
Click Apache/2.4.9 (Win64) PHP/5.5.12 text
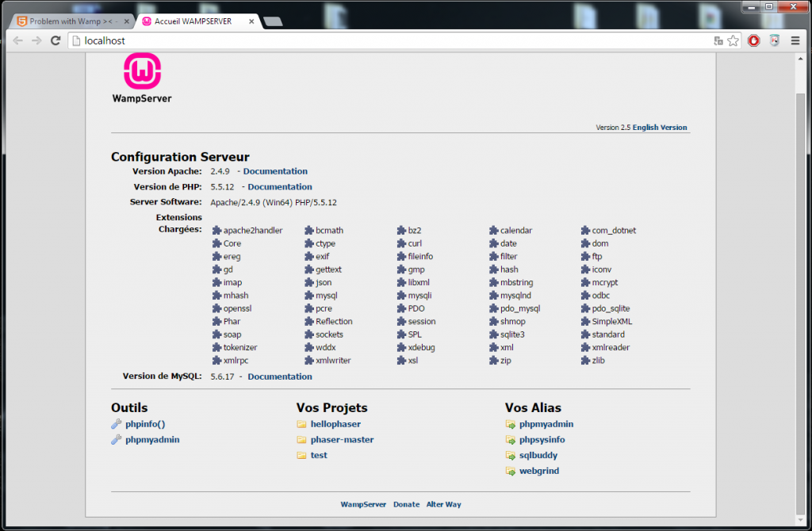pos(274,202)
